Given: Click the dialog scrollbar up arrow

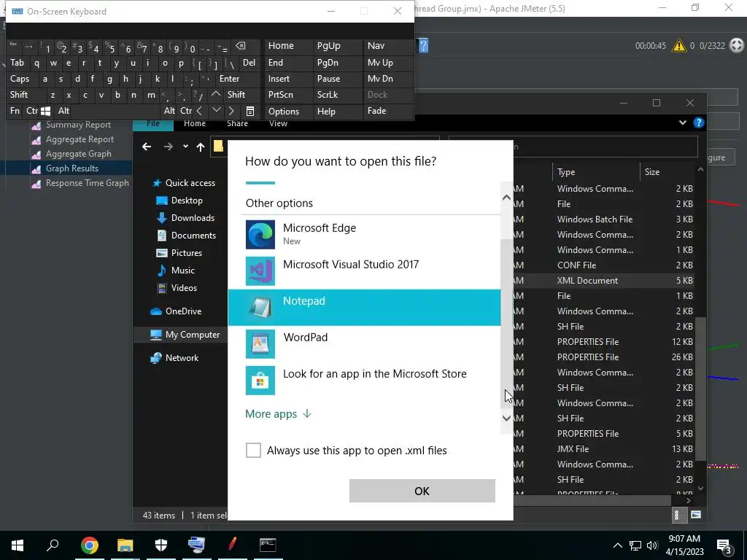Looking at the screenshot, I should [506, 197].
